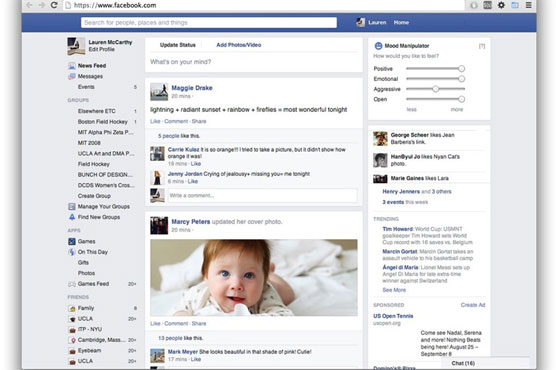Image resolution: width=556 pixels, height=370 pixels.
Task: Click the Games Feed icon
Action: [72, 284]
